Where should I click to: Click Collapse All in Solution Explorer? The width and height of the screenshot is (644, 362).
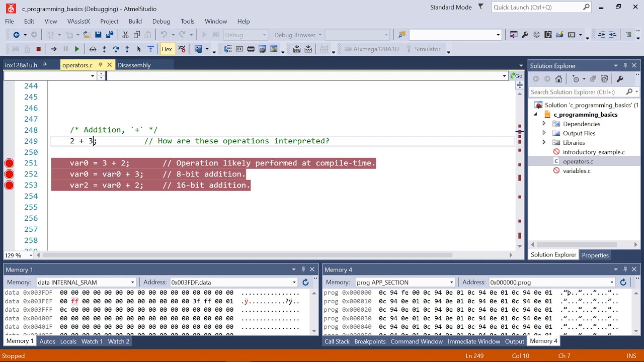click(593, 79)
